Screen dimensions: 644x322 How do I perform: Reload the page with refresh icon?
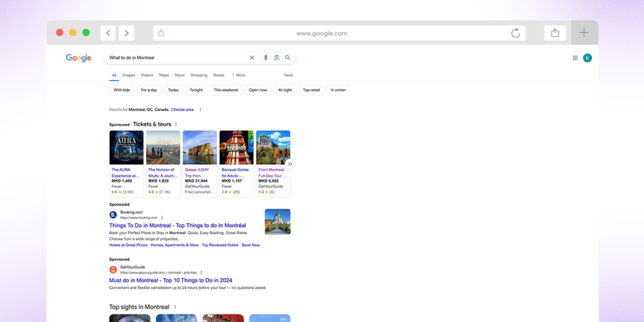pos(516,33)
